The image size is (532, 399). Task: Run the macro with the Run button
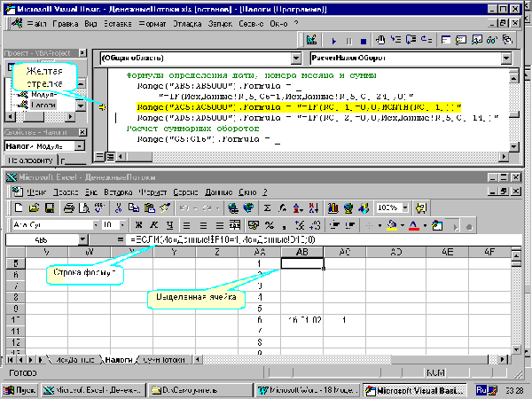pyautogui.click(x=334, y=41)
